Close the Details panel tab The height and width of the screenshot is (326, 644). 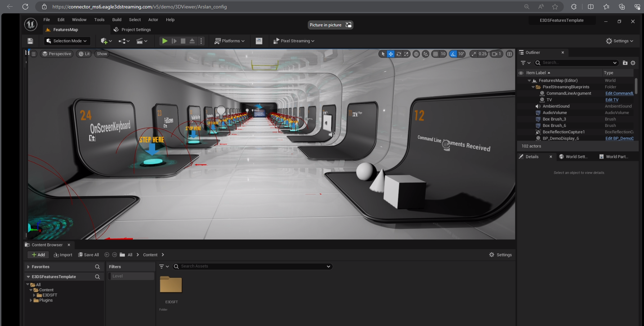click(551, 157)
